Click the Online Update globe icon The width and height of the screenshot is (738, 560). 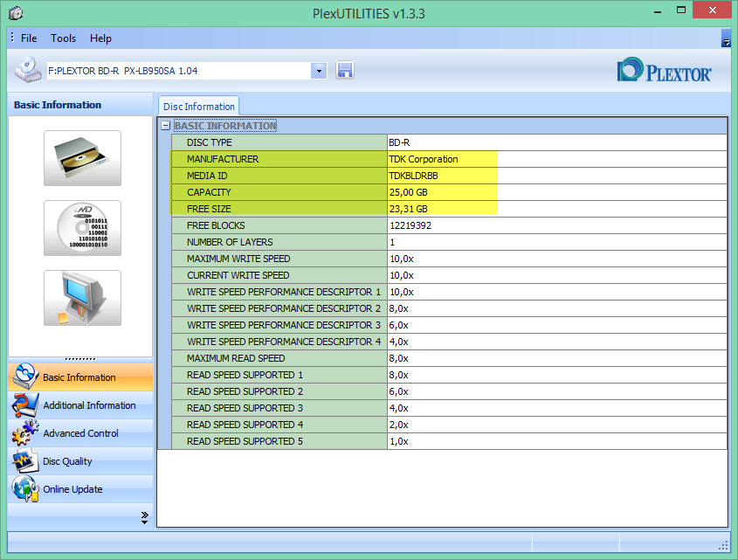coord(25,488)
